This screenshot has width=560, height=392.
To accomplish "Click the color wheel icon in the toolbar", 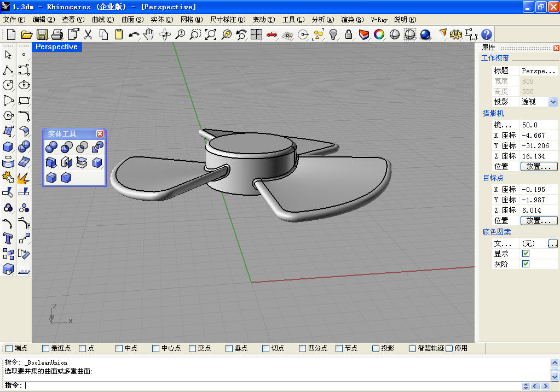I will pyautogui.click(x=379, y=34).
